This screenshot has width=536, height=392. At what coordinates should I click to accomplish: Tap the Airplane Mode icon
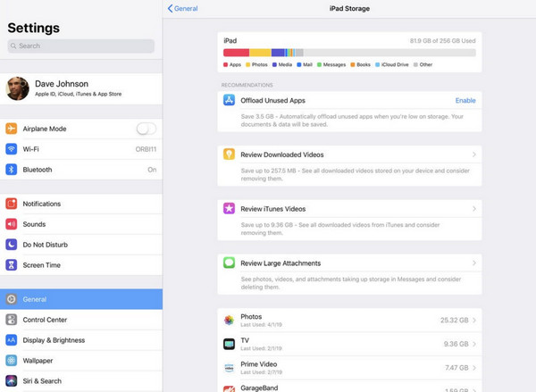click(12, 129)
